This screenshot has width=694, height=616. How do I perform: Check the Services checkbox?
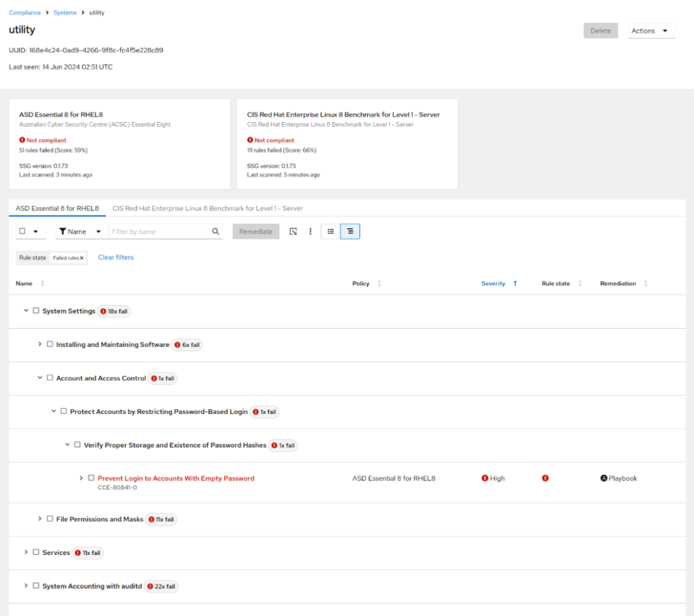37,552
